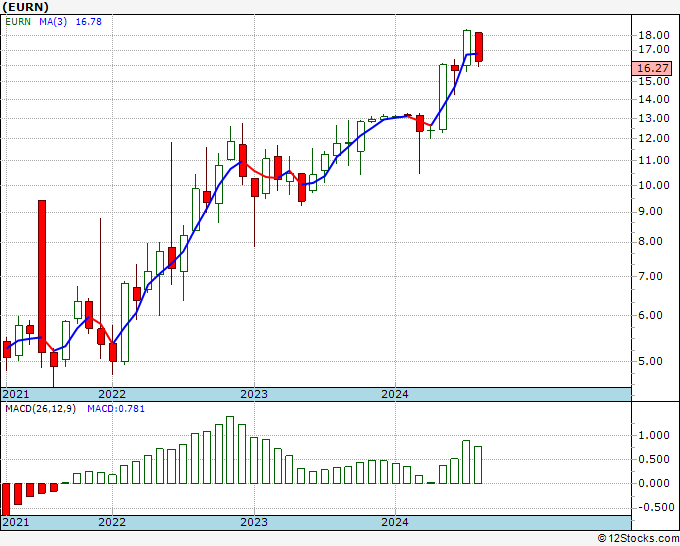The image size is (680, 546).
Task: Click the 1.000 MACD axis label
Action: [654, 435]
